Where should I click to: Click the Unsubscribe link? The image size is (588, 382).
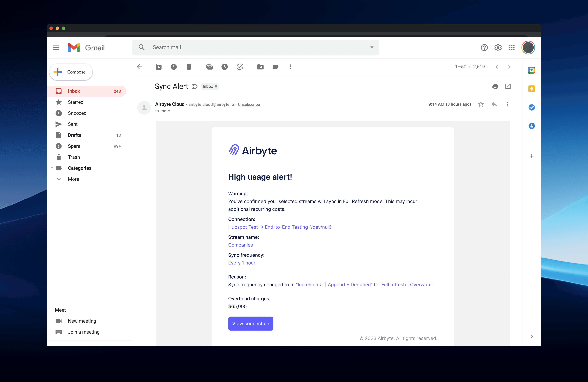pos(248,105)
